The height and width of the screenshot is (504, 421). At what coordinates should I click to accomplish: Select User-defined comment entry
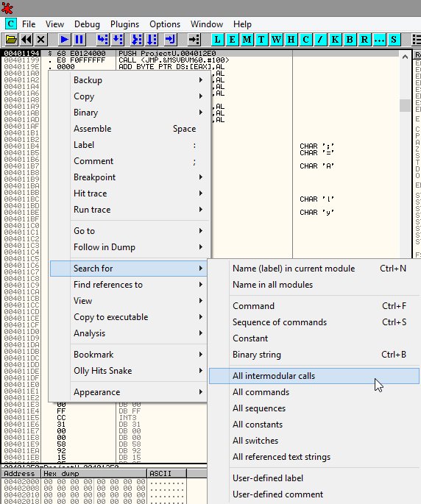(314, 494)
